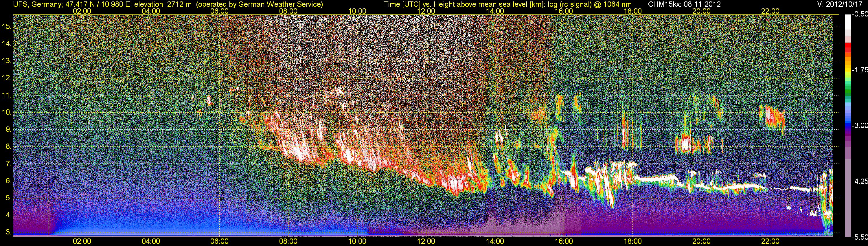Viewport: 868px width, 246px height.
Task: Click the 04:00 tick on bottom time axis
Action: [151, 241]
